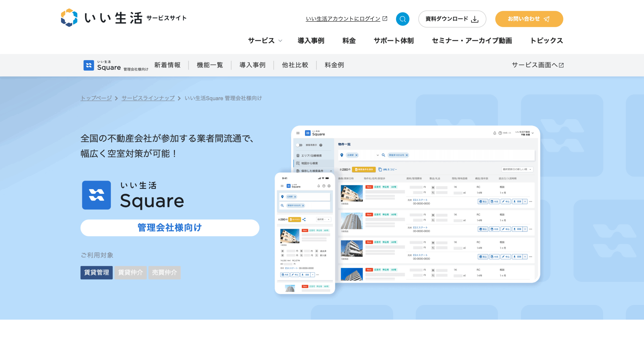This screenshot has height=363, width=644.
Task: Open サポート体制 in the main navigation
Action: click(394, 40)
